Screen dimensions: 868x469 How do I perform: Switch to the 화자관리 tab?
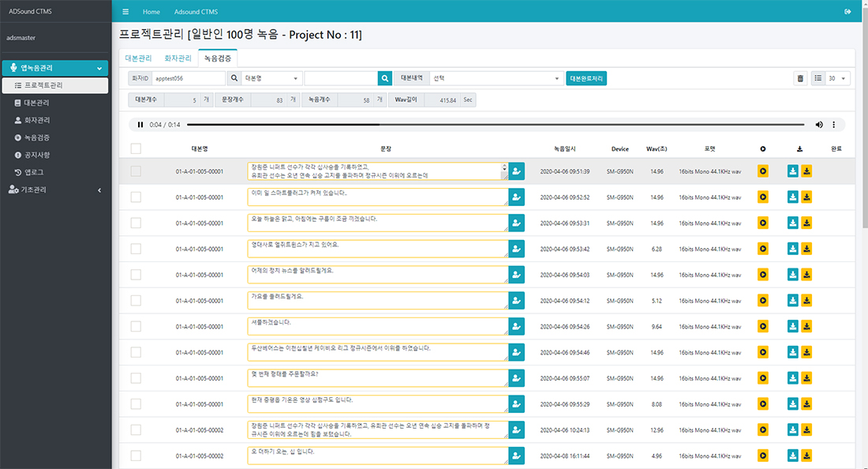[x=178, y=58]
